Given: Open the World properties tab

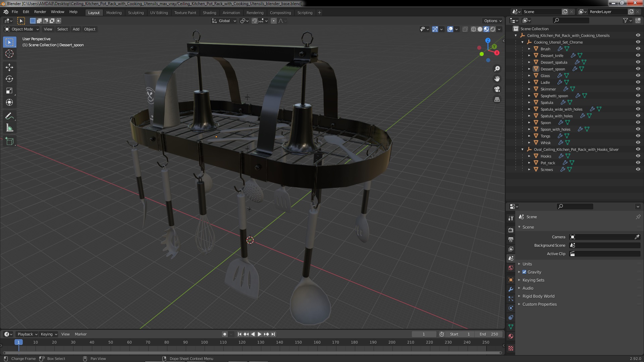Looking at the screenshot, I should 511,268.
